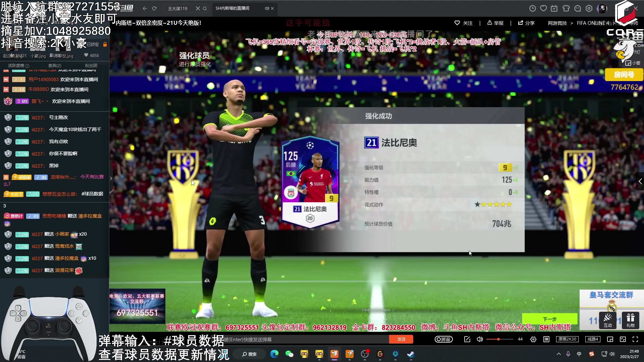This screenshot has height=362, width=644.
Task: Open the t-shirt skin icon
Action: coord(566,8)
